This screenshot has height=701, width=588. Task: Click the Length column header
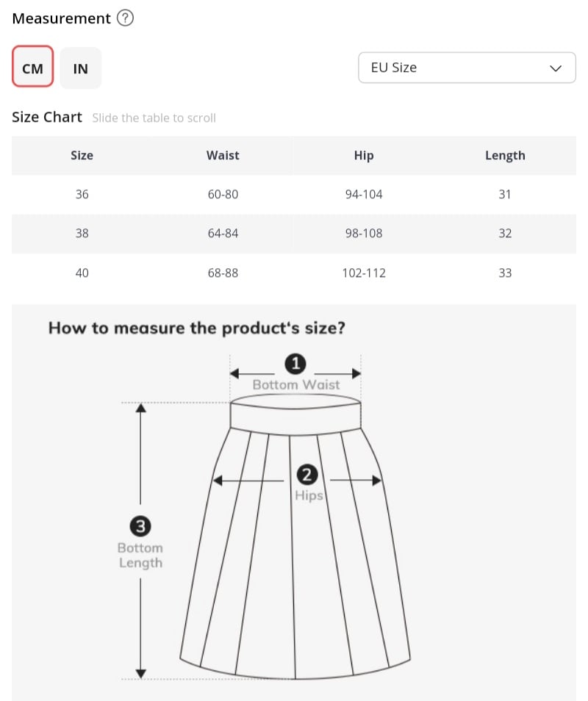point(505,156)
